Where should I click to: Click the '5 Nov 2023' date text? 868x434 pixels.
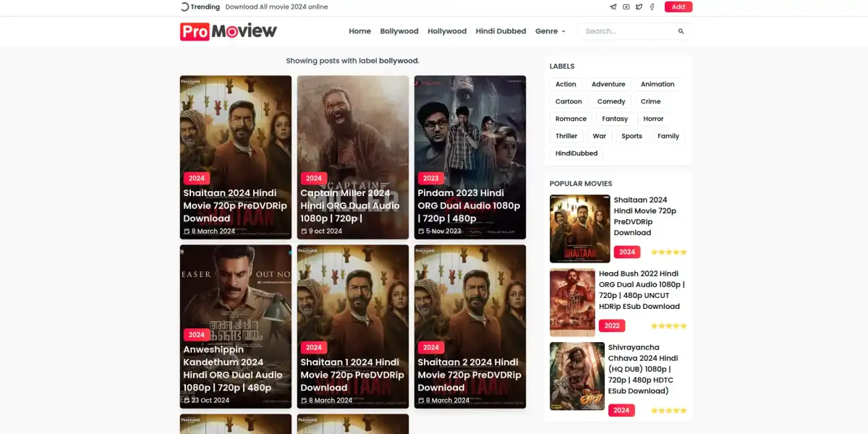443,231
